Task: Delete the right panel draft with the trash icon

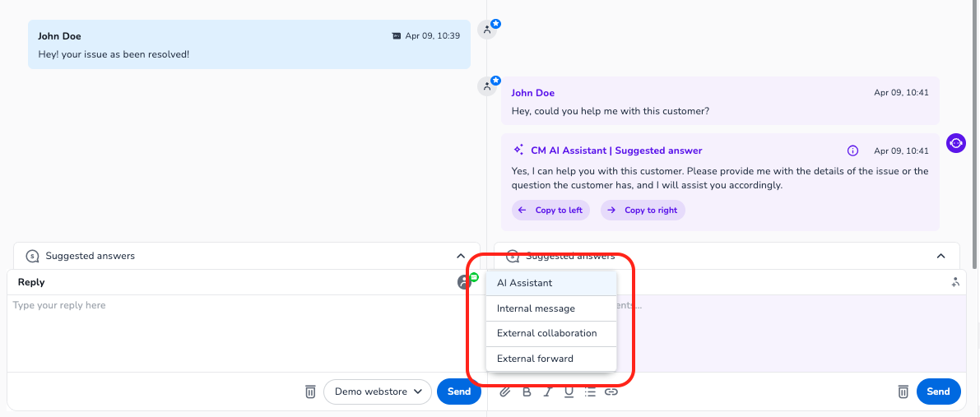Action: (x=903, y=392)
